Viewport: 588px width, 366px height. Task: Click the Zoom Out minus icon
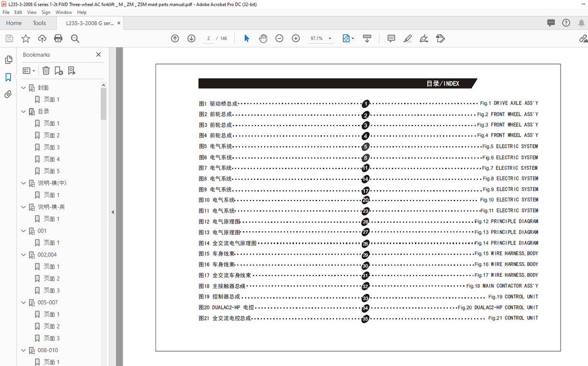[x=279, y=38]
